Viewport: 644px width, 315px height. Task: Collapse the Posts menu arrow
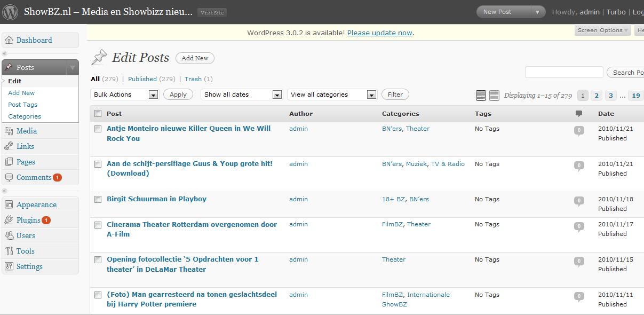pyautogui.click(x=73, y=67)
